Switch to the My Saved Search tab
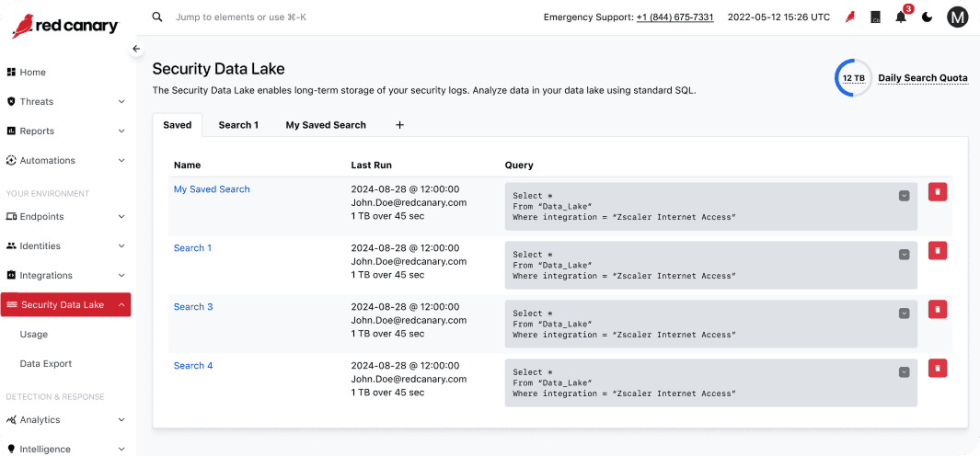 (x=326, y=125)
